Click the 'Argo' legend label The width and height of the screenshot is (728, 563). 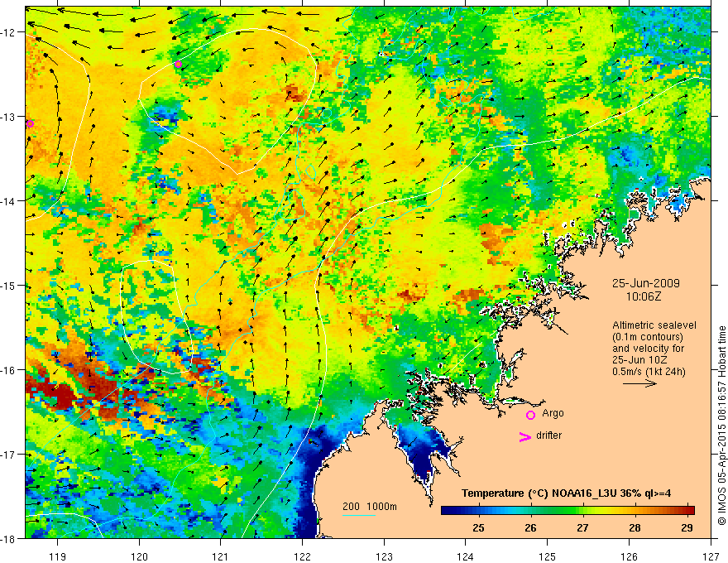click(x=553, y=413)
